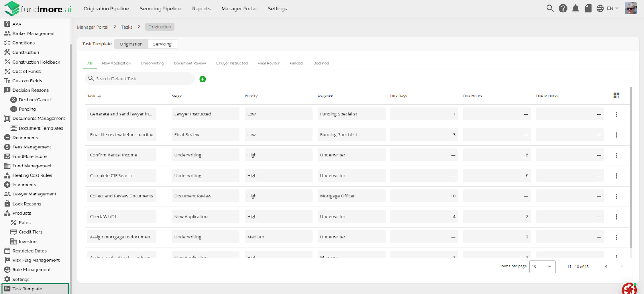
Task: Click the Tasks breadcrumb link
Action: [x=127, y=27]
